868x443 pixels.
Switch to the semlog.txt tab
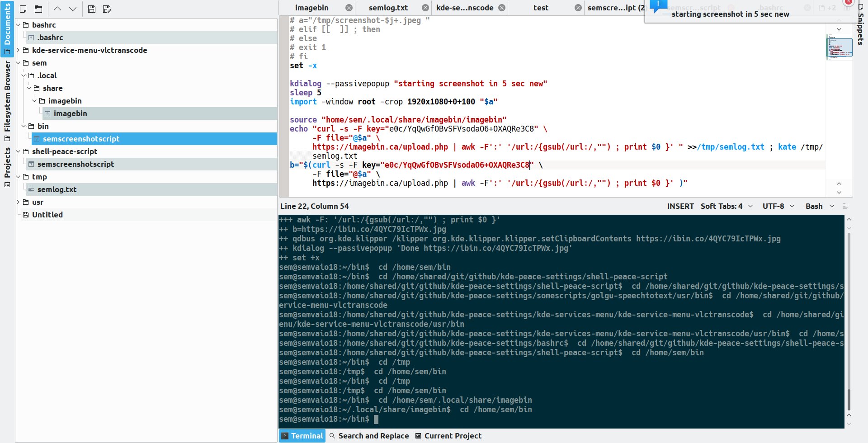coord(393,8)
